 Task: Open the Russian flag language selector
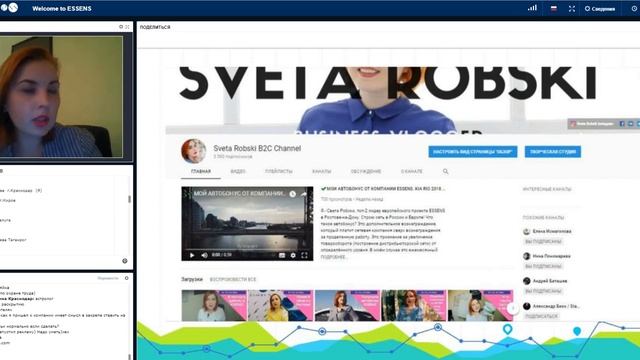[x=553, y=8]
